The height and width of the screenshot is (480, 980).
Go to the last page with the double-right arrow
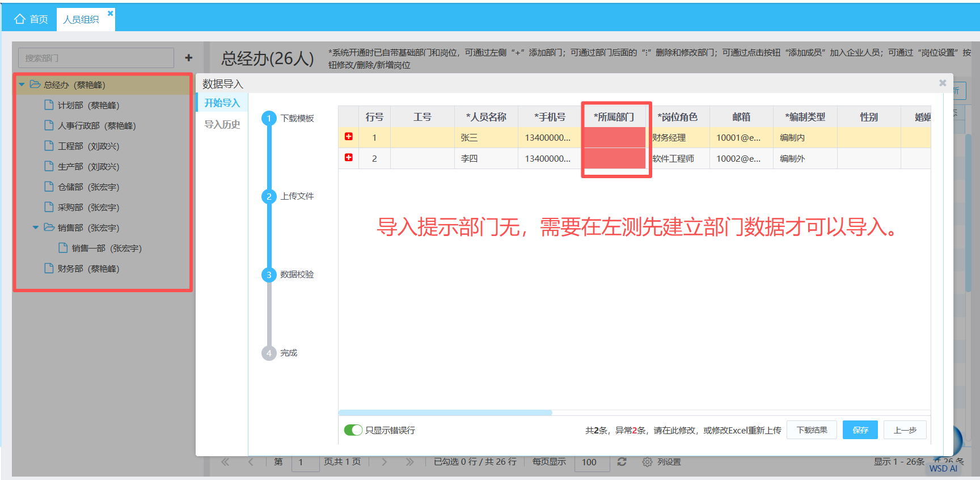click(409, 462)
